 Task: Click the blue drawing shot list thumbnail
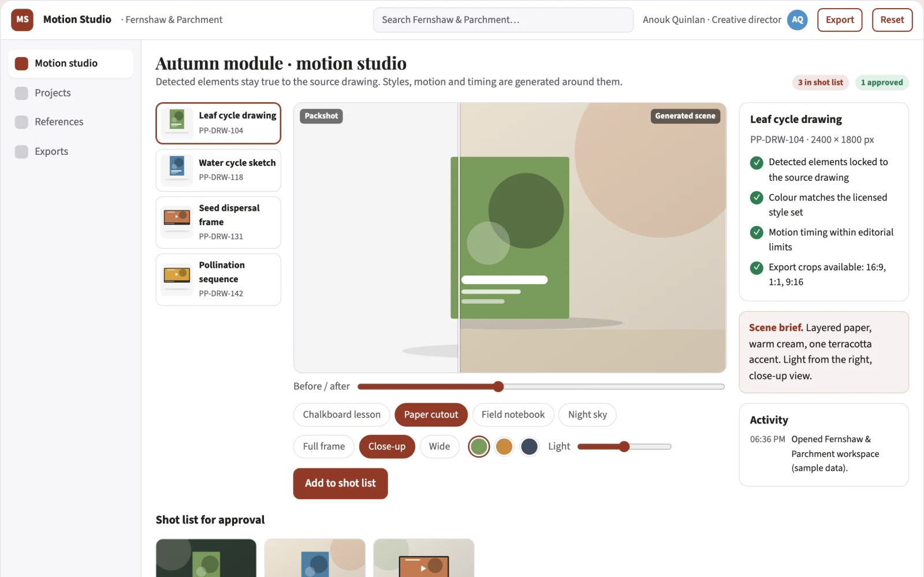click(315, 558)
